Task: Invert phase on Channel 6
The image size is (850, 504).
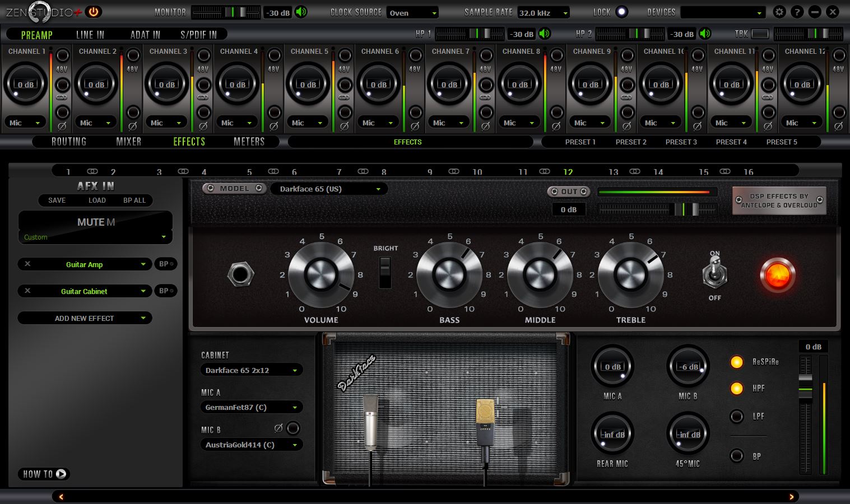Action: 415,127
